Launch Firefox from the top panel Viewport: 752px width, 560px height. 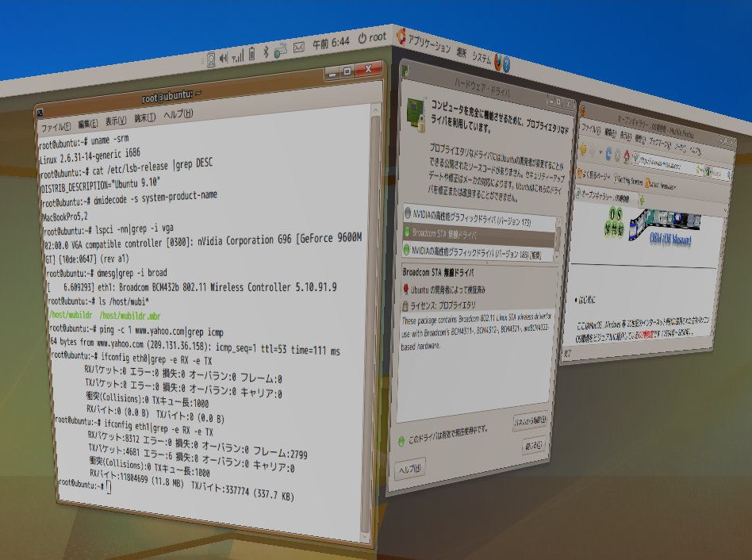coord(498,61)
